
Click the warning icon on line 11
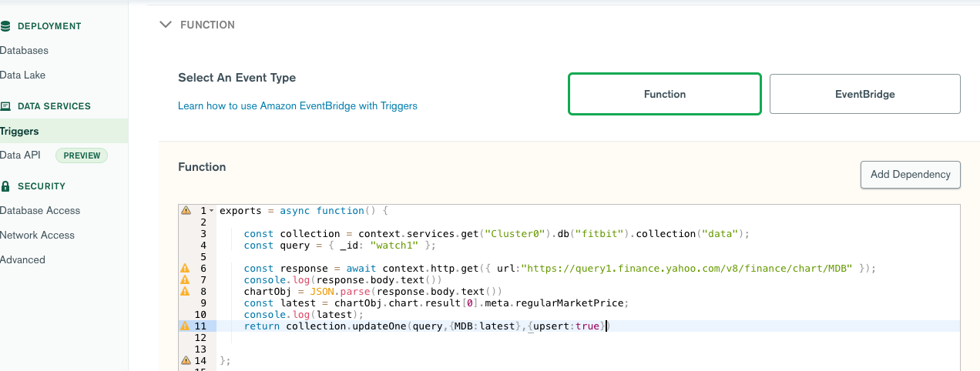[x=186, y=326]
